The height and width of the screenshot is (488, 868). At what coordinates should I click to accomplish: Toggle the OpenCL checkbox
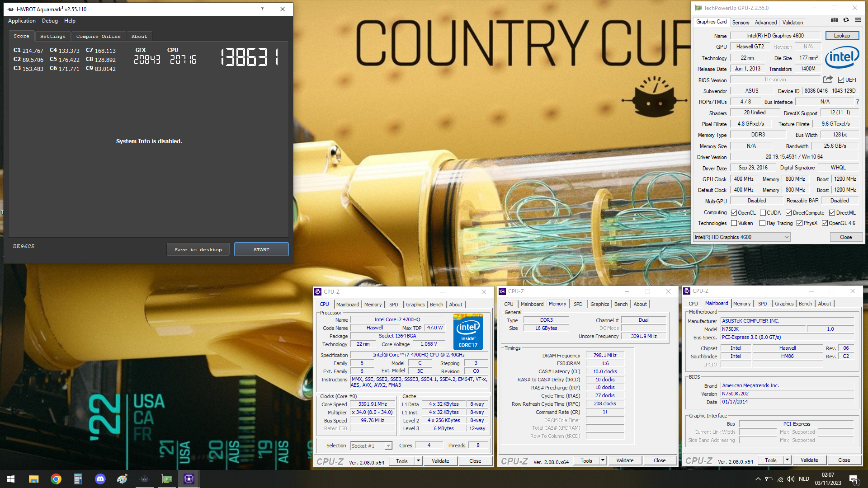tap(734, 213)
